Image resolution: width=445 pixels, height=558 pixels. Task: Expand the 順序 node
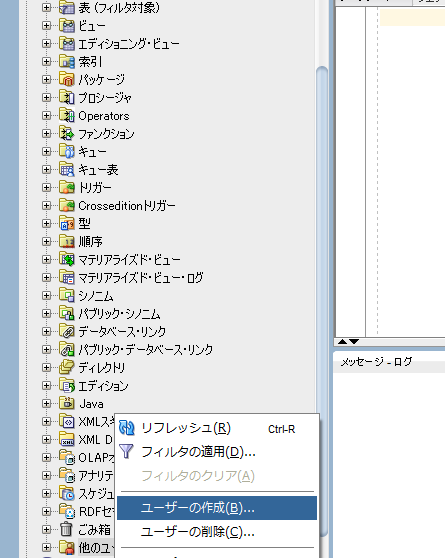(46, 242)
